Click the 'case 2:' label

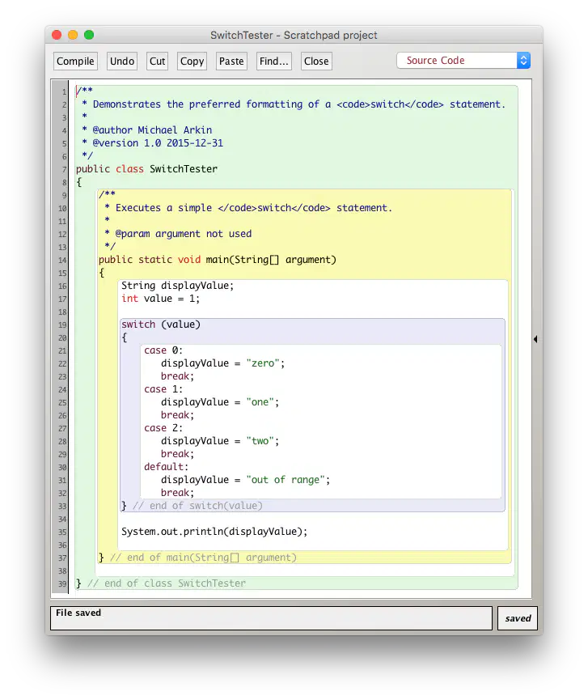pos(163,427)
